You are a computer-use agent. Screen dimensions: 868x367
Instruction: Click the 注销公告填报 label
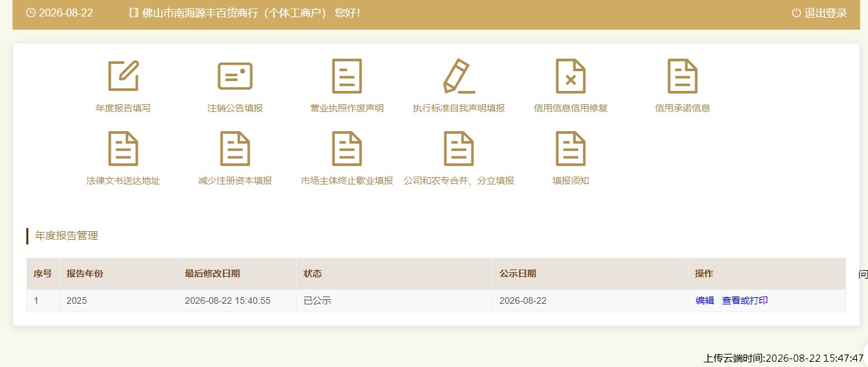(235, 108)
